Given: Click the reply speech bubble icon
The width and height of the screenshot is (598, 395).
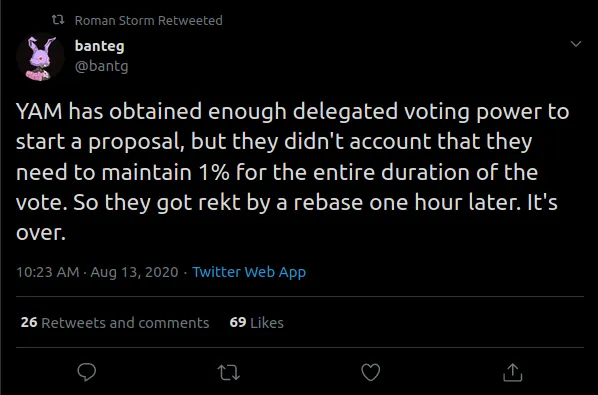Looking at the screenshot, I should (87, 372).
